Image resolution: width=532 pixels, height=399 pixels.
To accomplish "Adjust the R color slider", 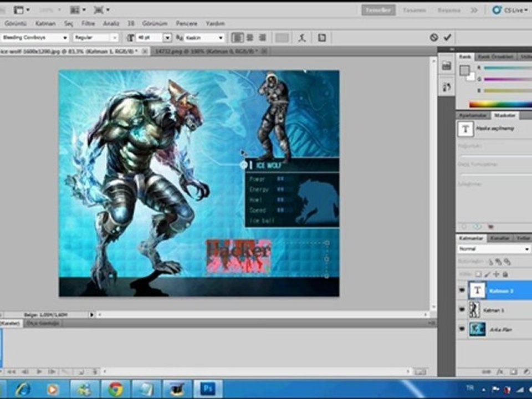I will [x=508, y=68].
